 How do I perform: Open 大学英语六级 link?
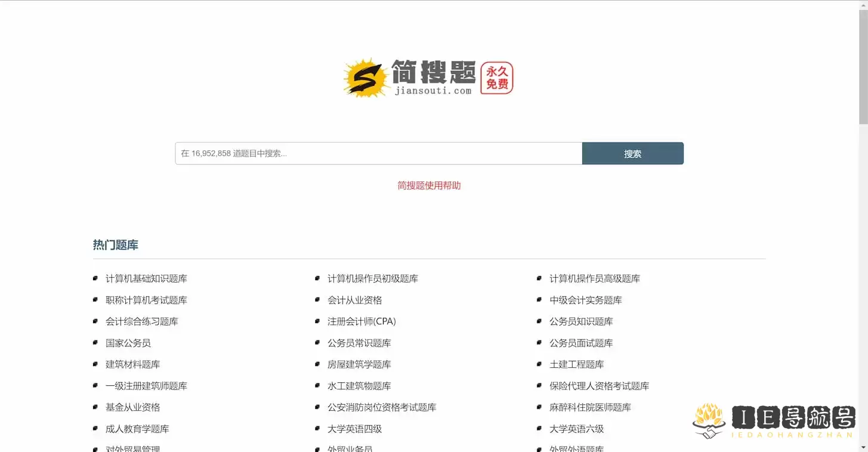(577, 429)
